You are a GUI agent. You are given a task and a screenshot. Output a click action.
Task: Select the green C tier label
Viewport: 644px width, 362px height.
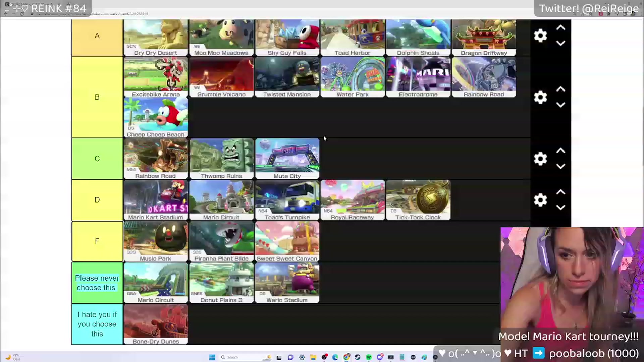pos(97,159)
